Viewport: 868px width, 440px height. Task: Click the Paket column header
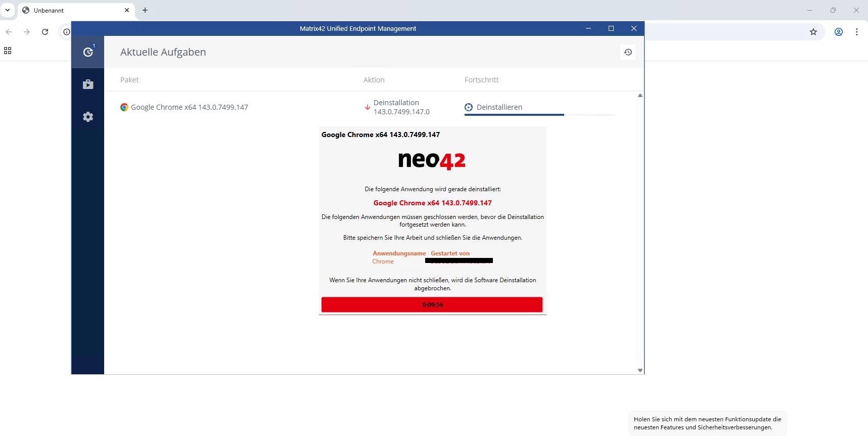coord(129,80)
